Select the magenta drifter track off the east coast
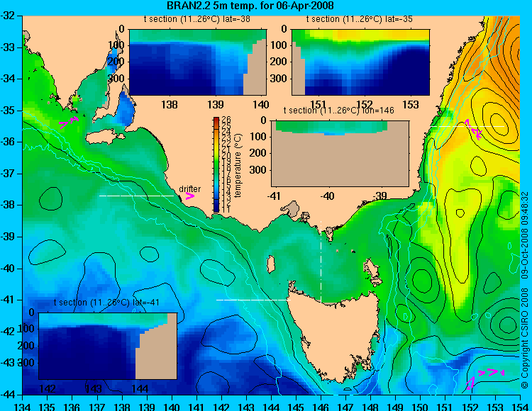 pos(473,130)
